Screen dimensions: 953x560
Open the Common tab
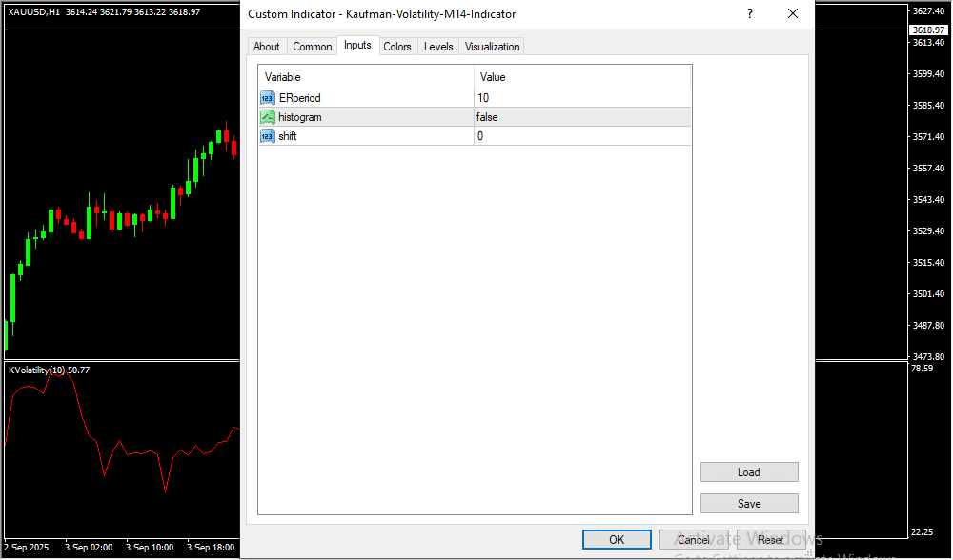pyautogui.click(x=313, y=47)
